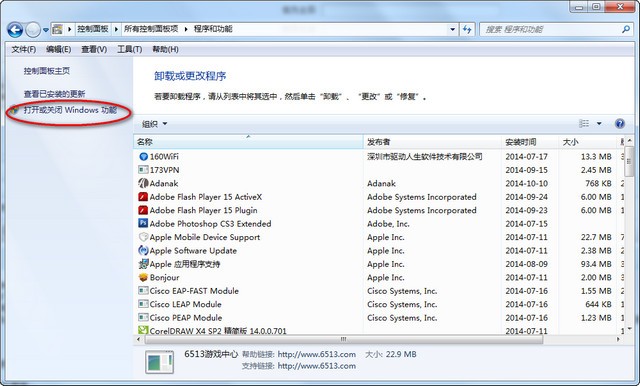Viewport: 640px width, 386px height.
Task: Sort by the 大小 column header
Action: 587,142
